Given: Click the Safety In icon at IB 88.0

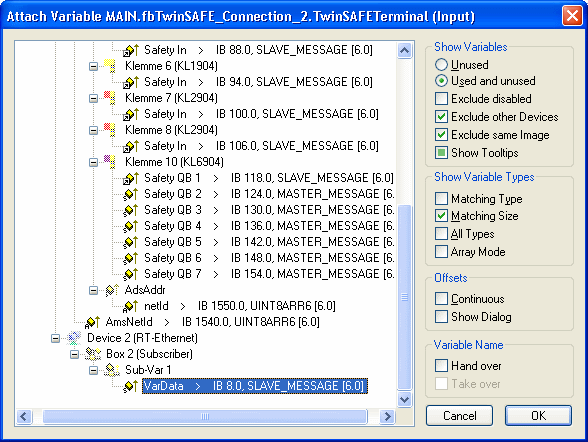Looking at the screenshot, I should (x=131, y=50).
